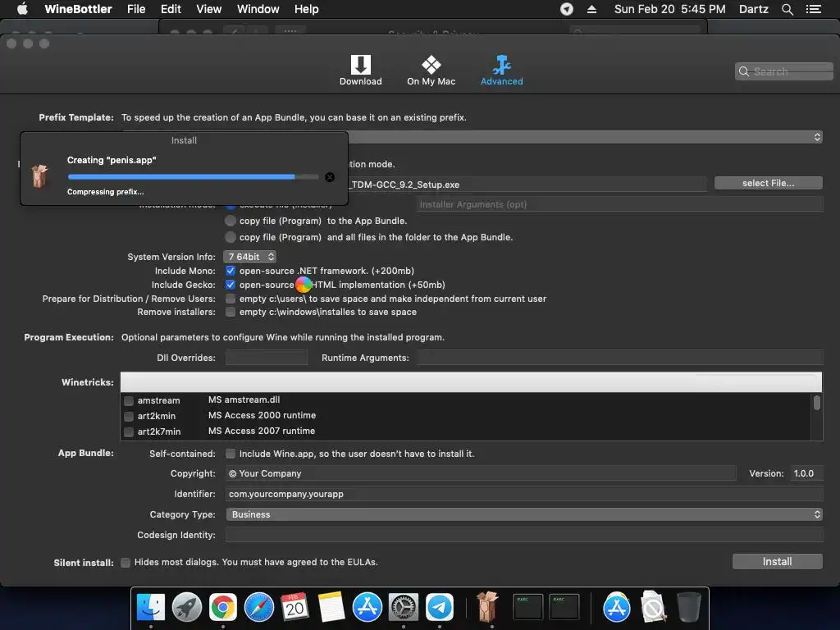Image resolution: width=840 pixels, height=630 pixels.
Task: Open the Apple menu
Action: click(22, 9)
